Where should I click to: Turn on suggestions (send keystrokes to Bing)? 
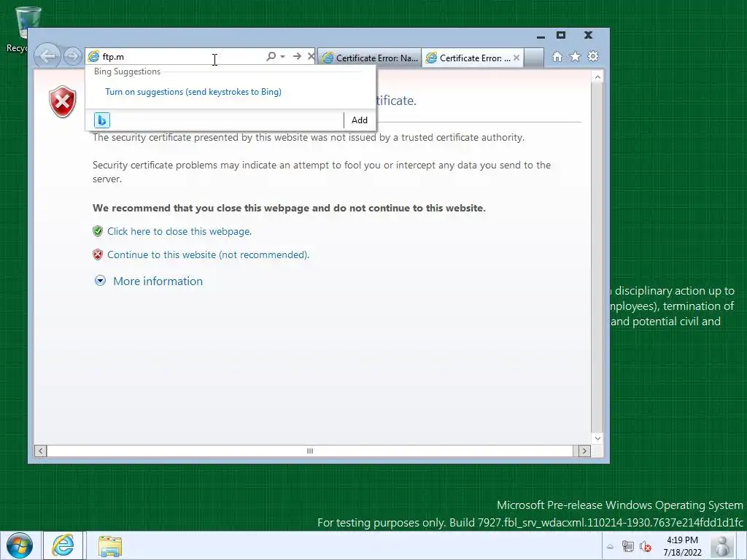coord(193,92)
